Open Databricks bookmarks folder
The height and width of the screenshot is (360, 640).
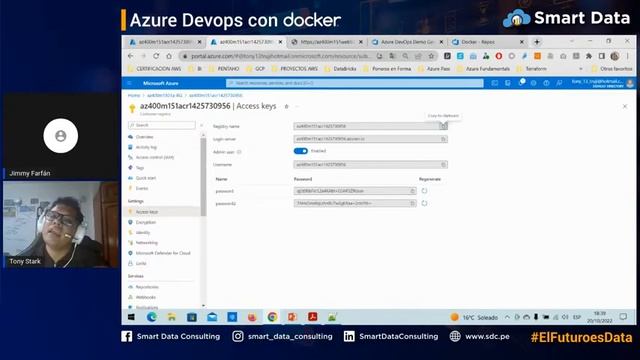click(x=340, y=69)
